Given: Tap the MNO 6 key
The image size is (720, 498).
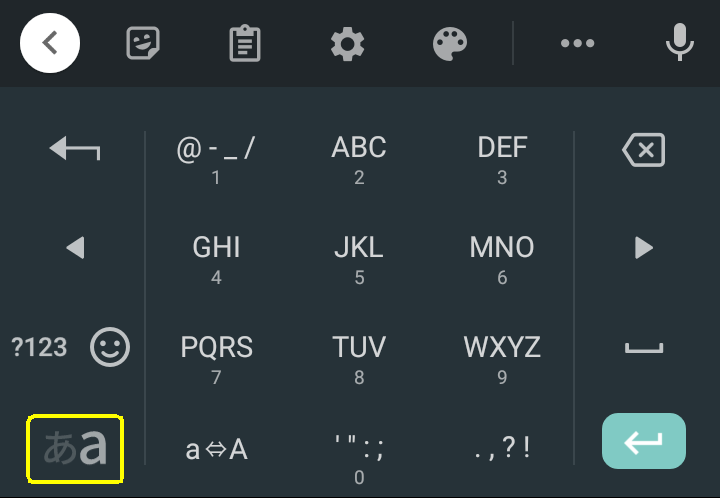Looking at the screenshot, I should click(x=502, y=259).
